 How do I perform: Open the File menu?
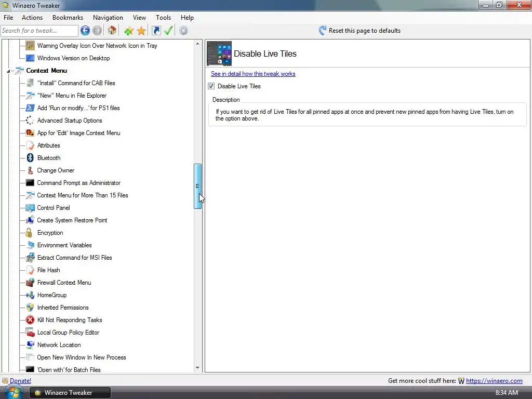[x=8, y=18]
